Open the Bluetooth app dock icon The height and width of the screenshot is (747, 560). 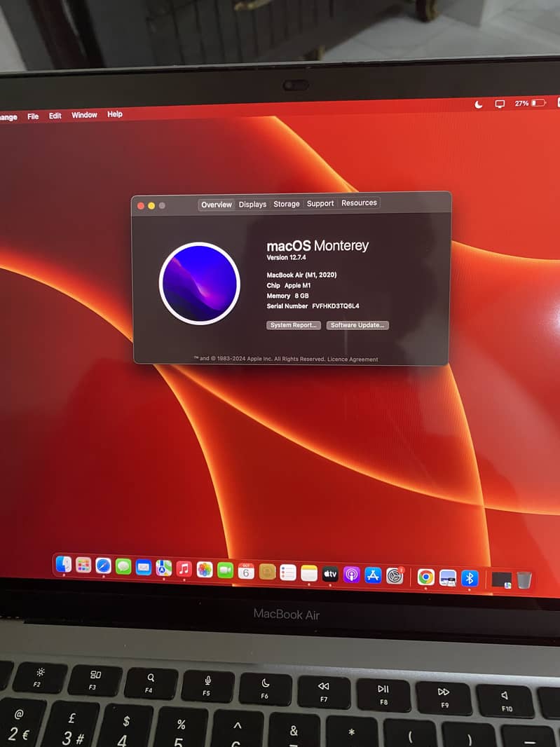[470, 578]
